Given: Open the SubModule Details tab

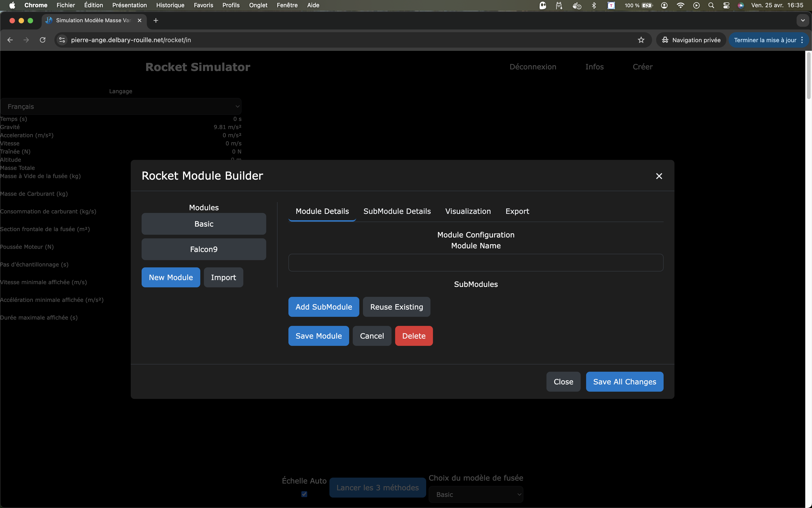Looking at the screenshot, I should [x=397, y=211].
